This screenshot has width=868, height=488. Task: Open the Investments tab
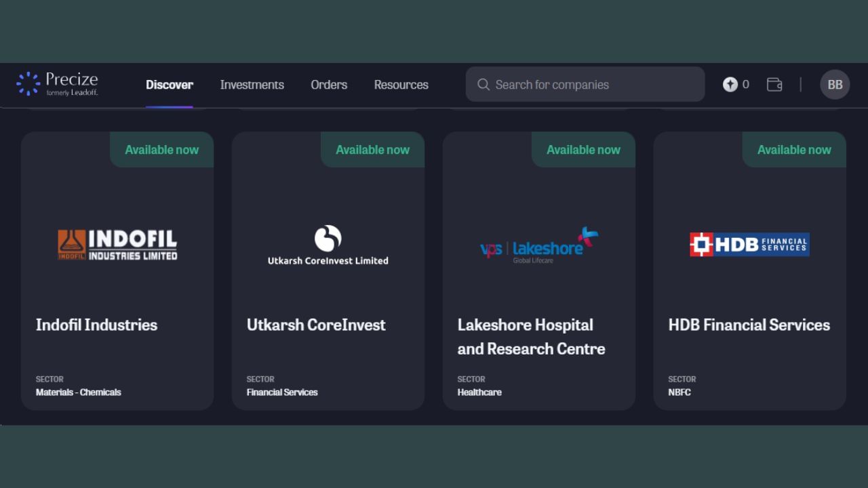point(252,85)
